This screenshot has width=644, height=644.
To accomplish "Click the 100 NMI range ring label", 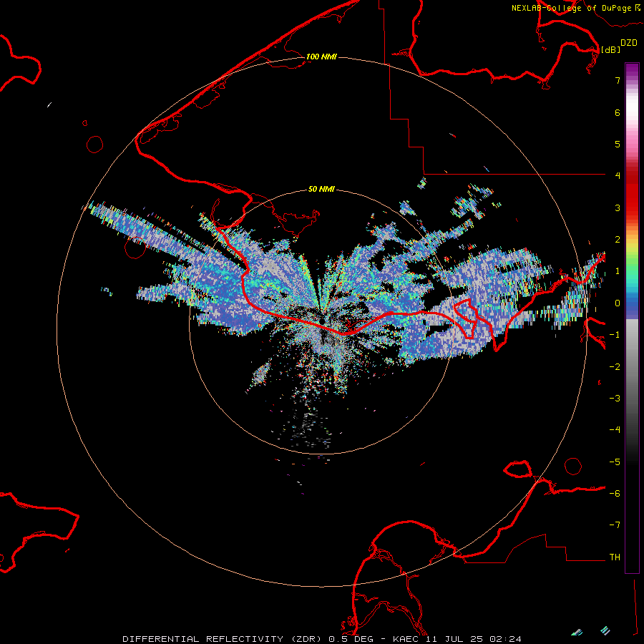I will coord(321,57).
